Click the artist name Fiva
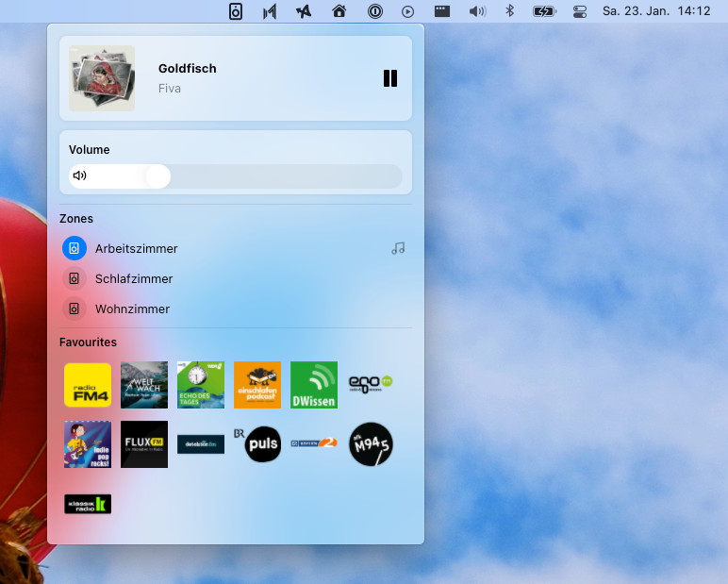Screen dimensions: 728x584 pos(170,89)
